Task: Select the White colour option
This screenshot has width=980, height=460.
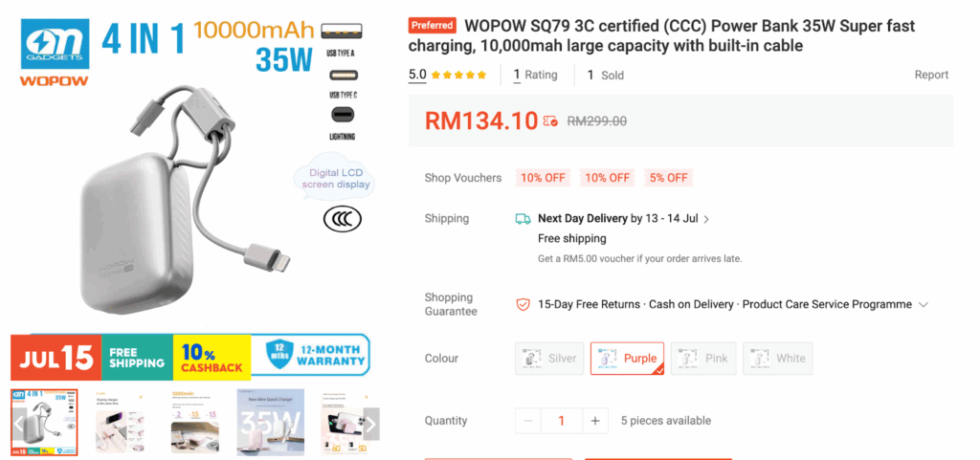Action: (x=777, y=359)
